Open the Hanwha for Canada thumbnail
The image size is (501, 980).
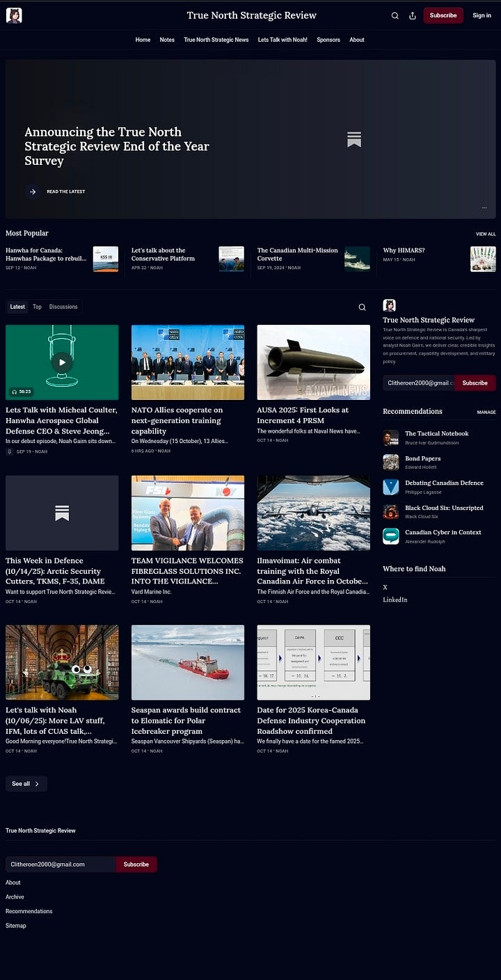click(106, 259)
